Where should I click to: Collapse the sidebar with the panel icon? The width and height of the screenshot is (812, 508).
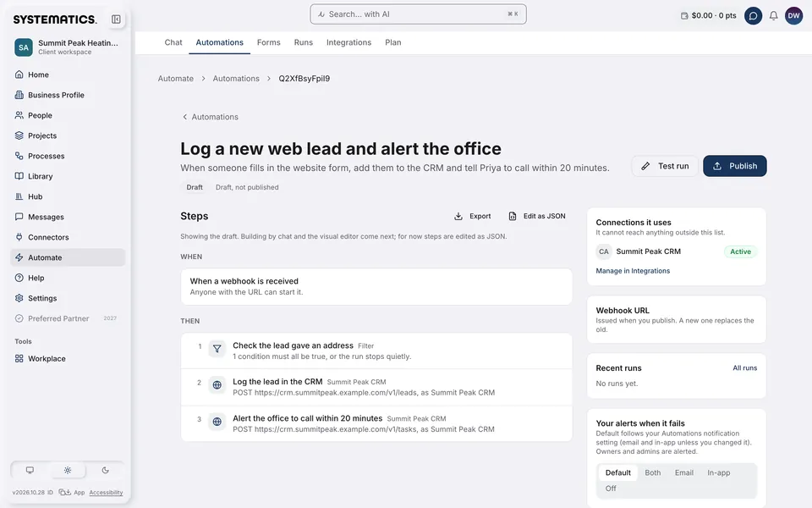click(116, 19)
